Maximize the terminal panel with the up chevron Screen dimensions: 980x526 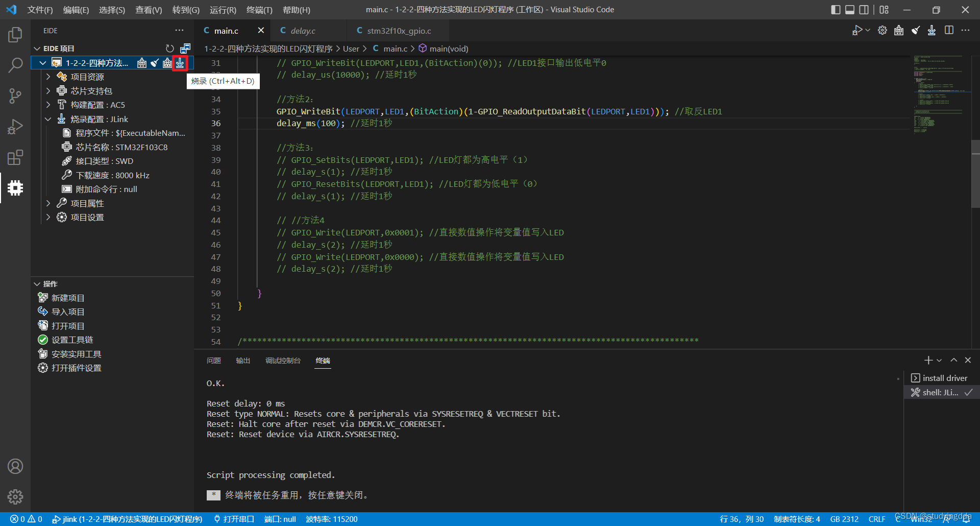(953, 361)
